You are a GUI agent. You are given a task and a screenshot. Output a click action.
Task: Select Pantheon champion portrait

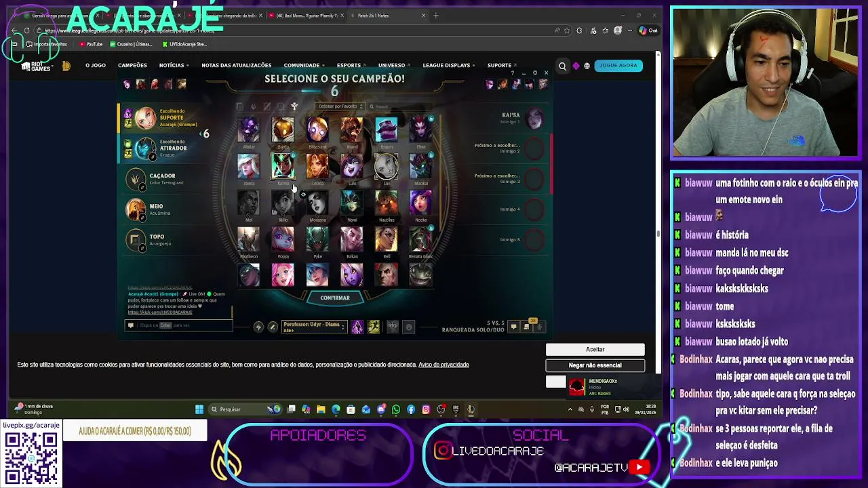tap(249, 239)
